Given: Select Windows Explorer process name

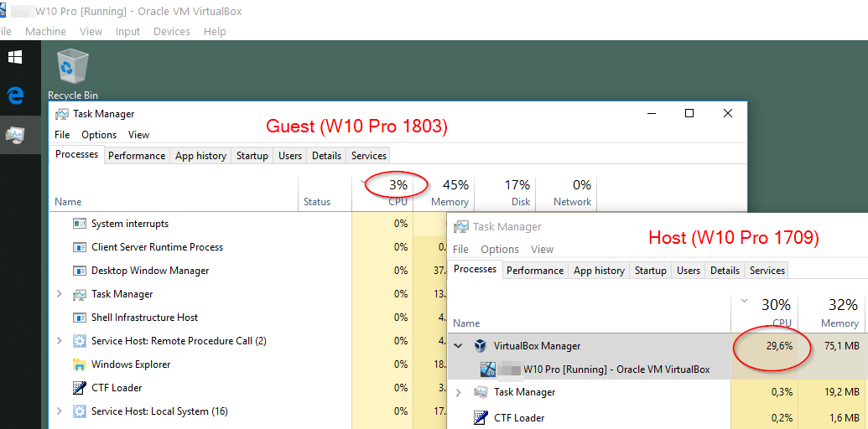Looking at the screenshot, I should (131, 364).
